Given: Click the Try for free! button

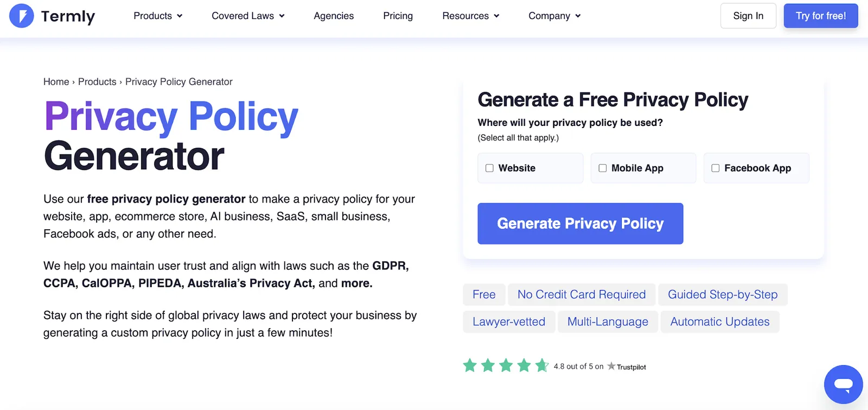Looking at the screenshot, I should coord(821,16).
